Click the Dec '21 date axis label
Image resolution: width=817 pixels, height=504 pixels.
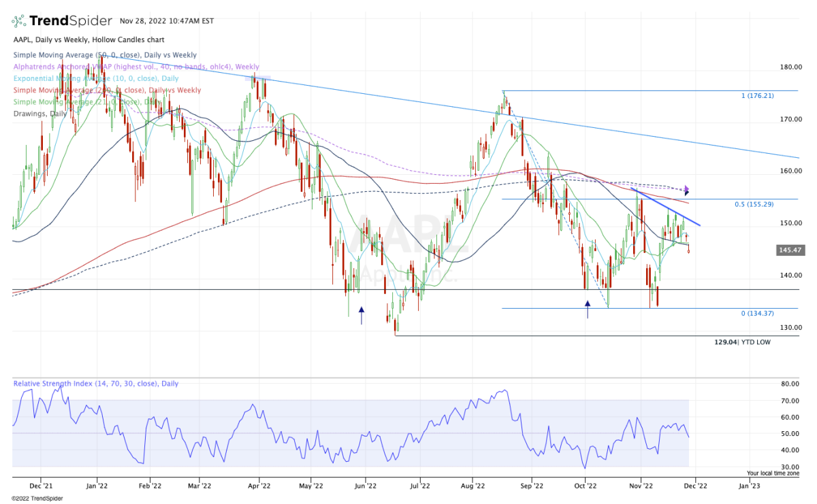(39, 486)
